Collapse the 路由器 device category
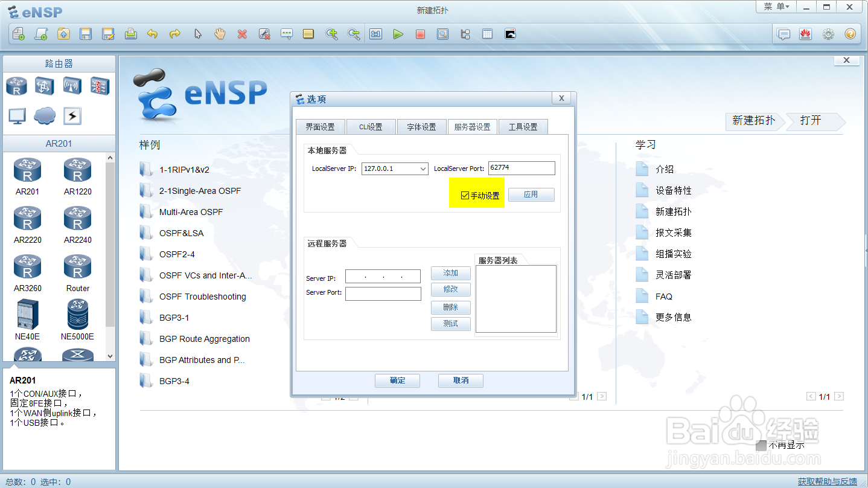This screenshot has height=488, width=868. (x=59, y=63)
